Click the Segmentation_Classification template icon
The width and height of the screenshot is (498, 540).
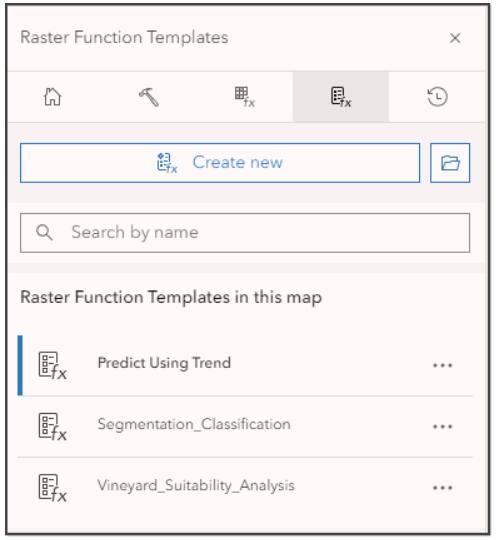tap(52, 427)
